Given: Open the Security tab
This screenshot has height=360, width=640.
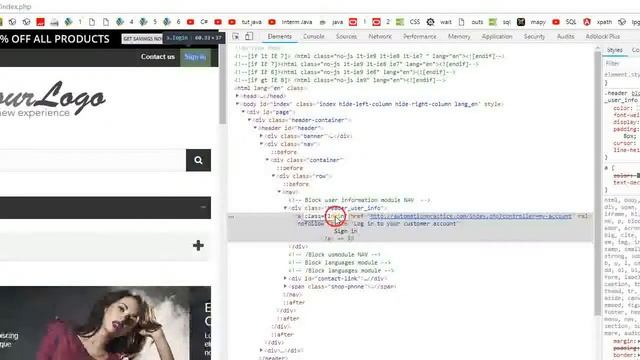Looking at the screenshot, I should click(534, 37).
